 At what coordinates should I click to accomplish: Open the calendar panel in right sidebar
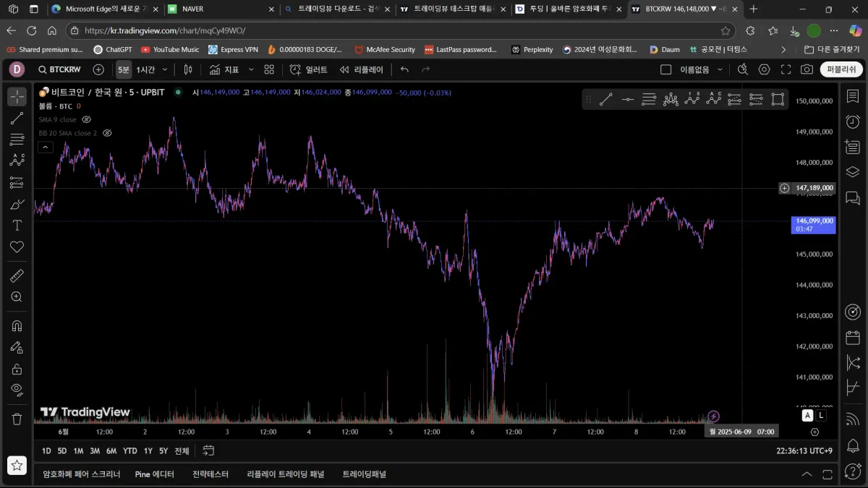click(853, 338)
